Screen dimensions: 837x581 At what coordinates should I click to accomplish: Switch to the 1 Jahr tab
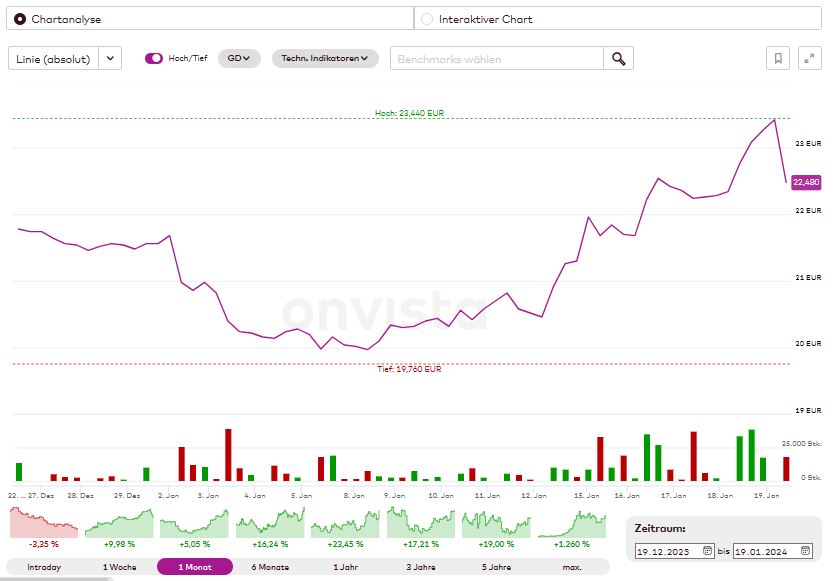tap(344, 567)
